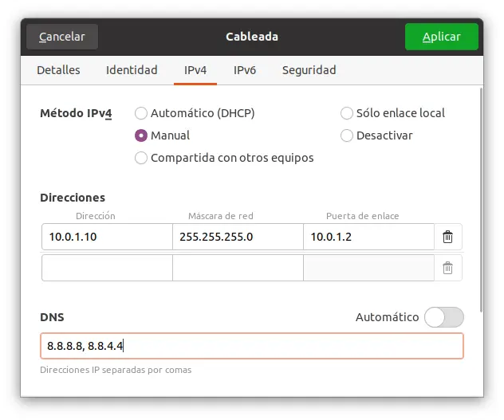Choose Sólo enlace local option
504x420 pixels.
347,113
